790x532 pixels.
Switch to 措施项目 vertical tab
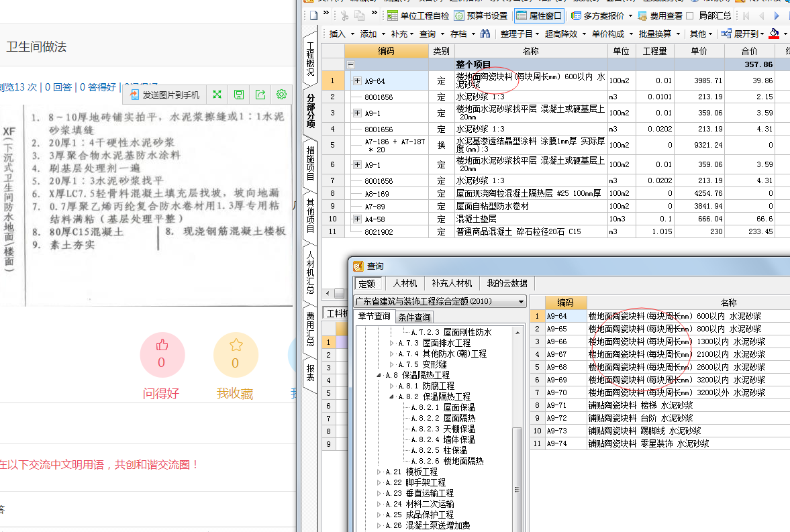[310, 163]
